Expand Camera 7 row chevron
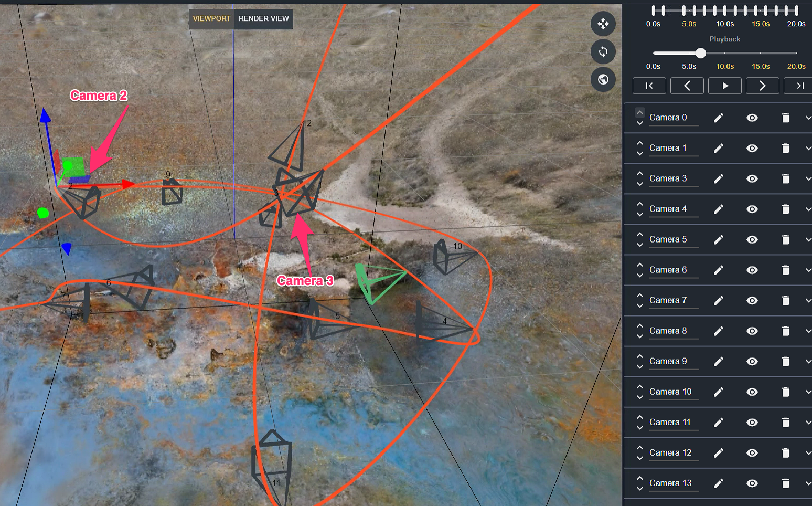Screen dimensions: 812x506 (x=808, y=300)
